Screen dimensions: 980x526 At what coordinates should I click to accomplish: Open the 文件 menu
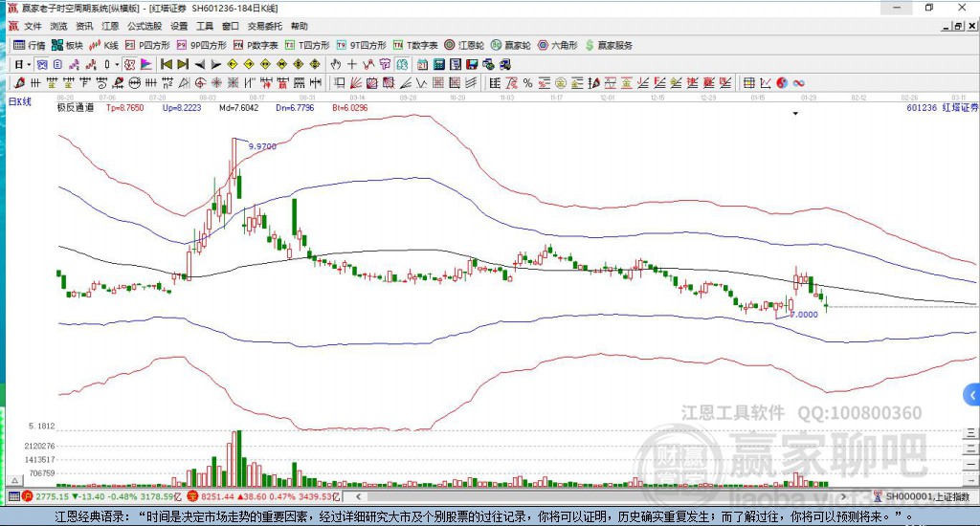pyautogui.click(x=33, y=26)
